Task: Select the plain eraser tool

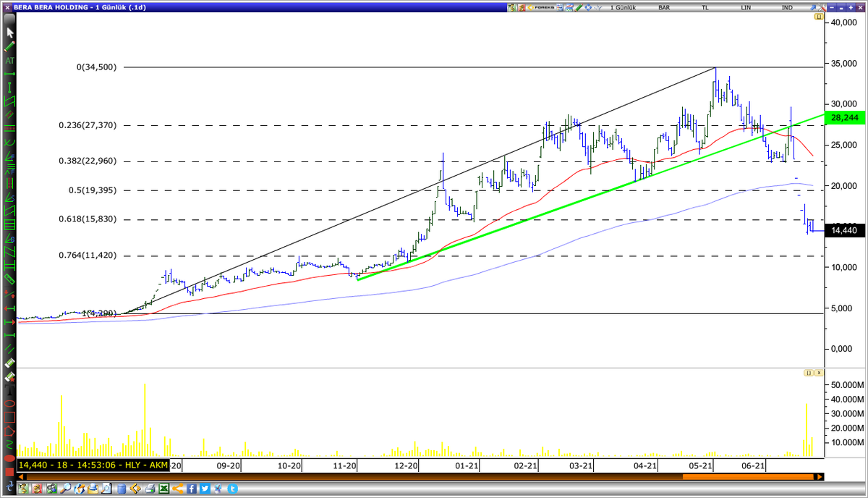Action: [x=10, y=363]
